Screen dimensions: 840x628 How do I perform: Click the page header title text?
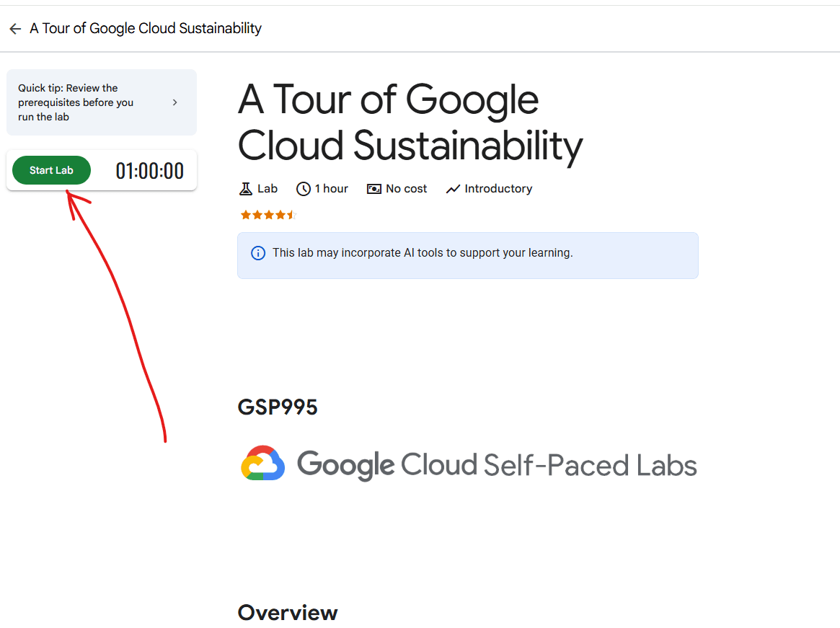coord(146,28)
